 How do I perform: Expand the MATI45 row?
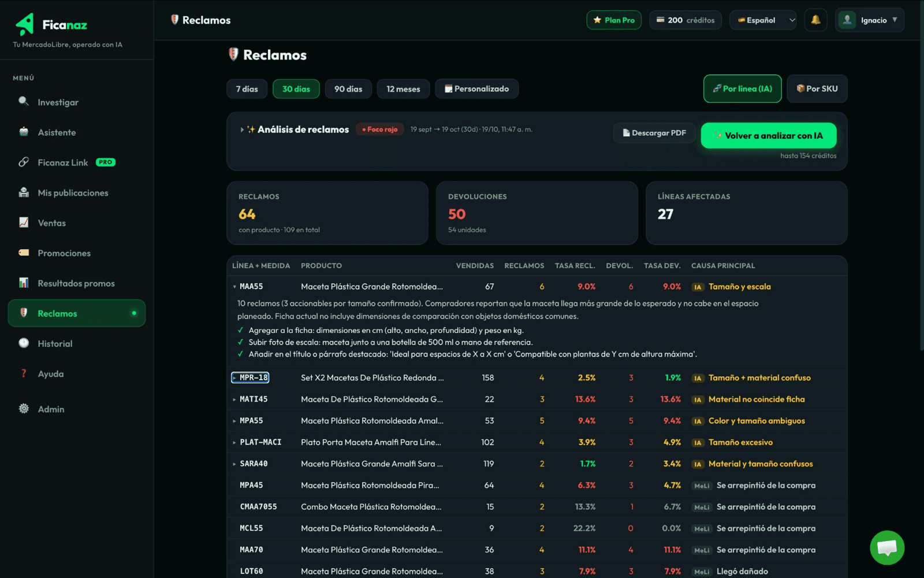pyautogui.click(x=250, y=399)
